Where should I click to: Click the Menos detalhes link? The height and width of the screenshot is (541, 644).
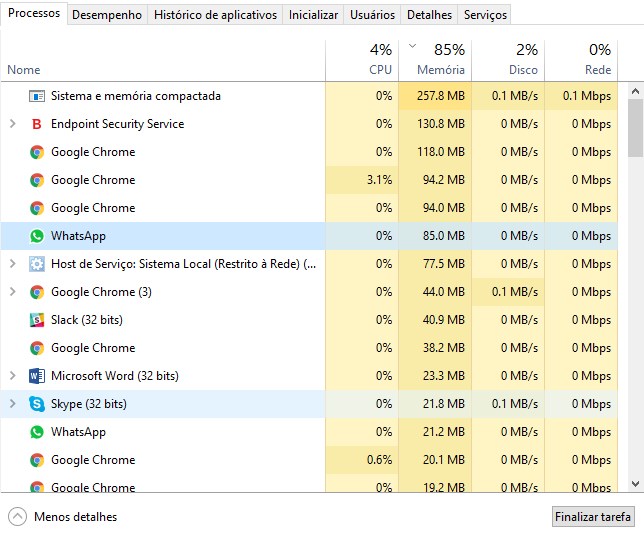coord(76,517)
